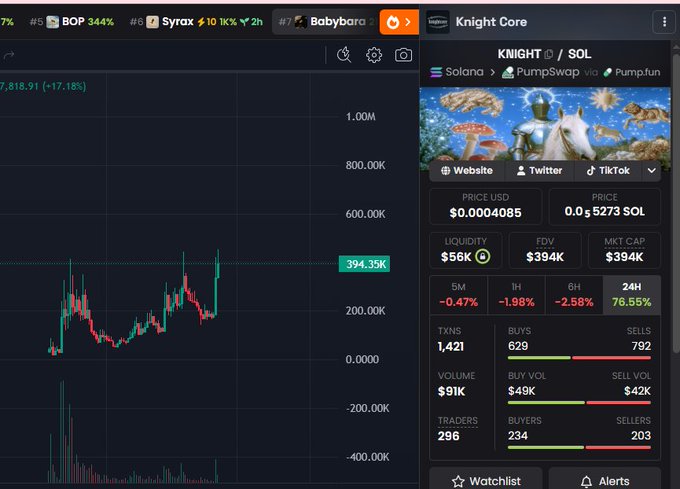Click the Knight Core banner image

(545, 124)
